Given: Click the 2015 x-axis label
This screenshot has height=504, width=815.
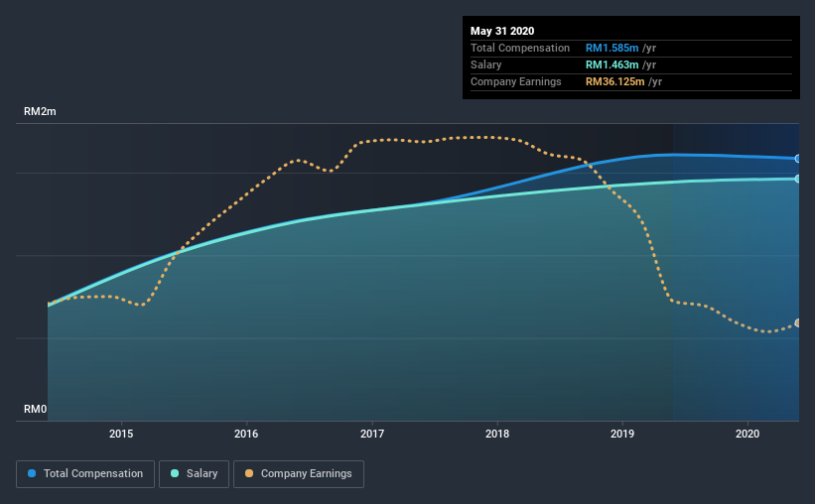Looking at the screenshot, I should [x=121, y=434].
